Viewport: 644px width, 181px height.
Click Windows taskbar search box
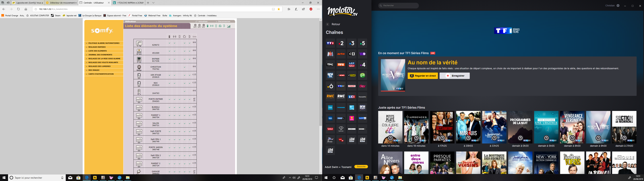pos(37,178)
